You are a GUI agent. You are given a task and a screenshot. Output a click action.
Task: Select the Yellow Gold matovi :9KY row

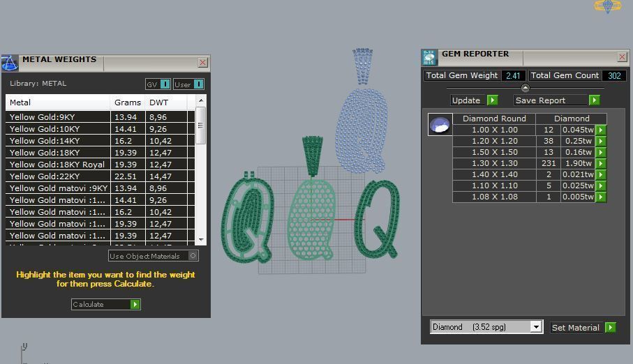tap(100, 188)
